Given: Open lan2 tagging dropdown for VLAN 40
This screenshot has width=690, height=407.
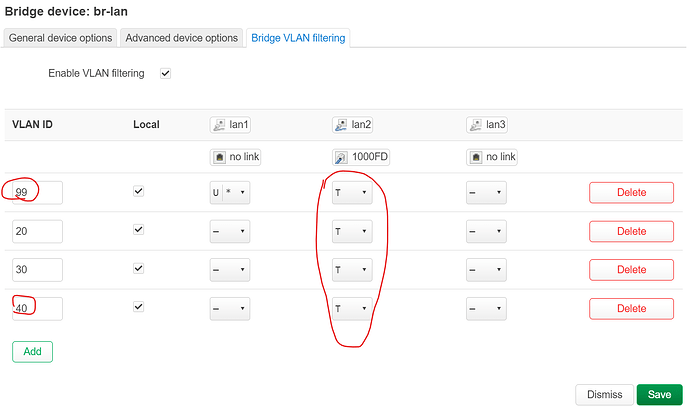Looking at the screenshot, I should [352, 308].
